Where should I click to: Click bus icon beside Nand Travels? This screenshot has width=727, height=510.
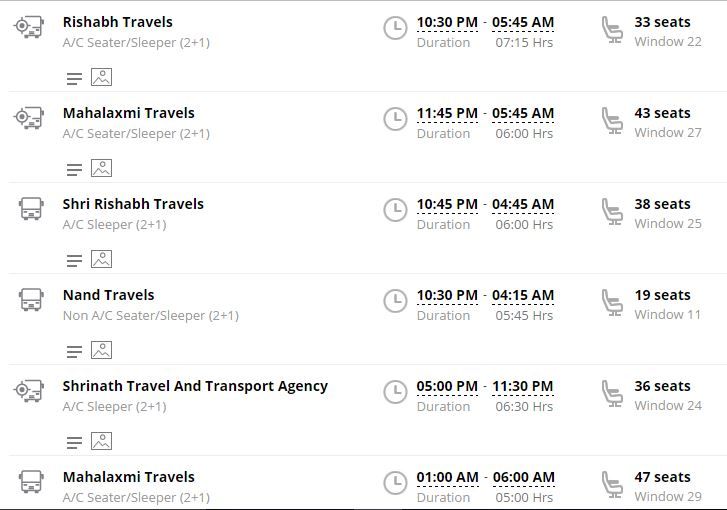31,300
